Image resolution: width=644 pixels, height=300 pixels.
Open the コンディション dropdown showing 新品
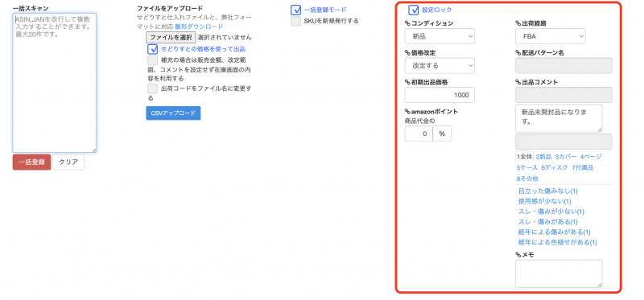tap(440, 36)
